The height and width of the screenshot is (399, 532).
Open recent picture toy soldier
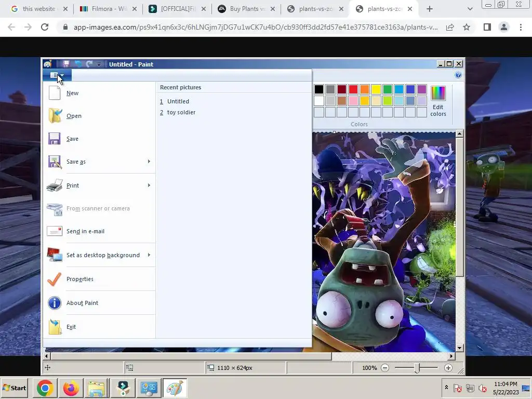tap(178, 112)
